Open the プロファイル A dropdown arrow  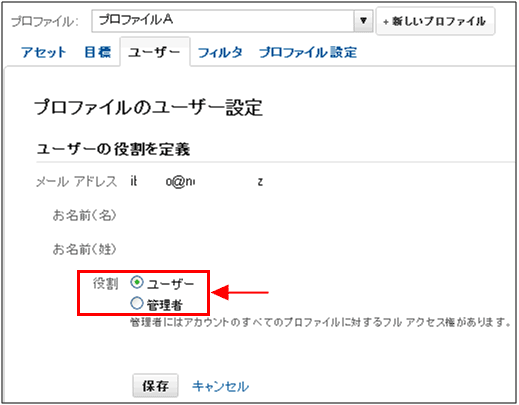click(363, 21)
